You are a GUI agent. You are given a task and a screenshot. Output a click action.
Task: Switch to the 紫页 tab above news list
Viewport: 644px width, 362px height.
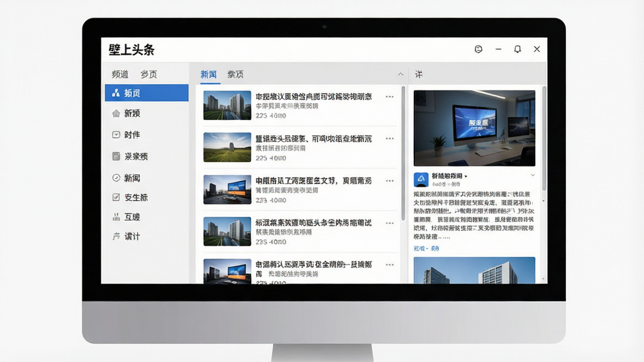[235, 74]
